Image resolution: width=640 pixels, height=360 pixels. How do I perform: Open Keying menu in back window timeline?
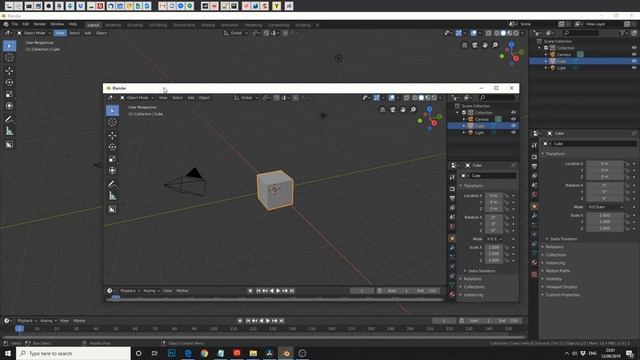point(48,321)
